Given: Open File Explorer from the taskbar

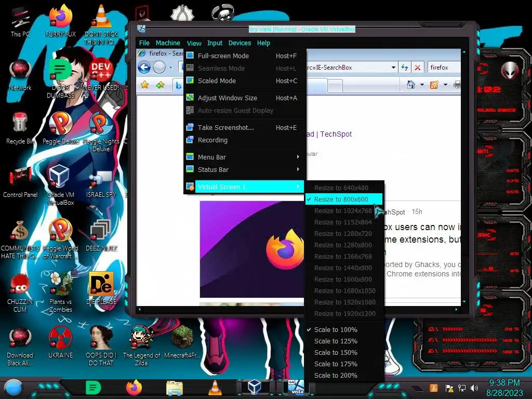Looking at the screenshot, I should tap(175, 388).
